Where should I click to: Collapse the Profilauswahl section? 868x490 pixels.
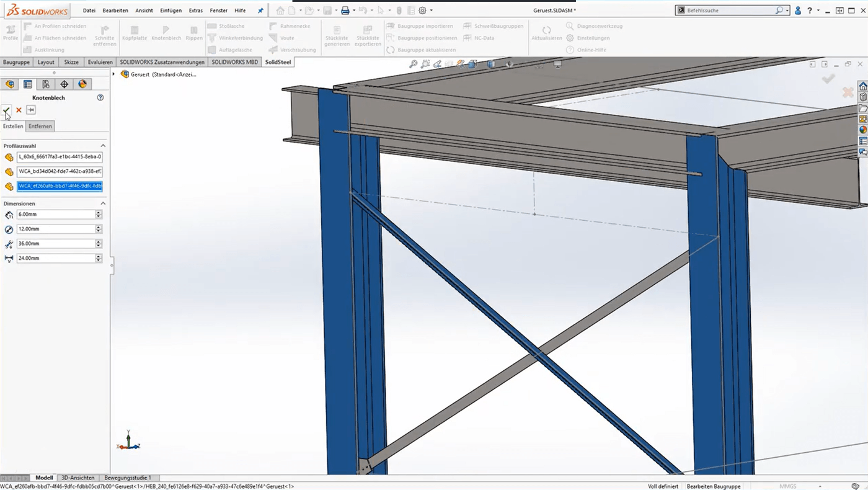[x=102, y=145]
